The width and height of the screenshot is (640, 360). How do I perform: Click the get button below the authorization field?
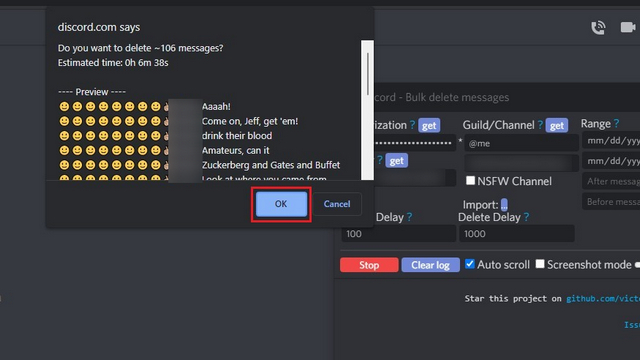(x=396, y=160)
